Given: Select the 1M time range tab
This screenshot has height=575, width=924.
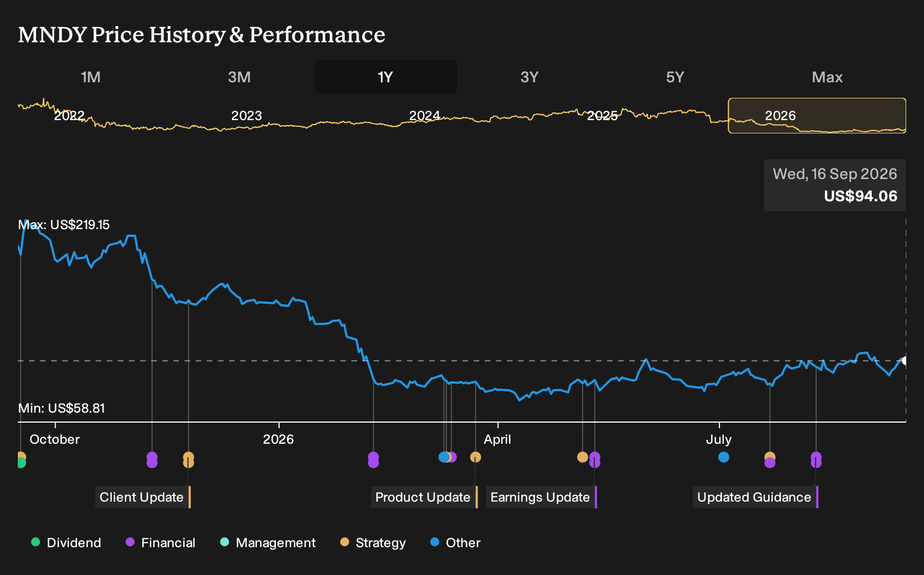Looking at the screenshot, I should [x=91, y=77].
